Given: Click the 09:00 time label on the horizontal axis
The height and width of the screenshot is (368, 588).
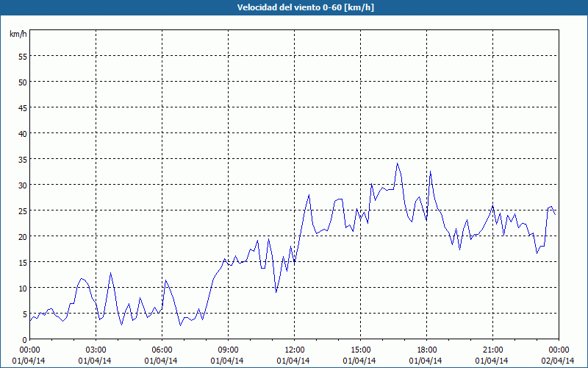Looking at the screenshot, I should tap(228, 350).
